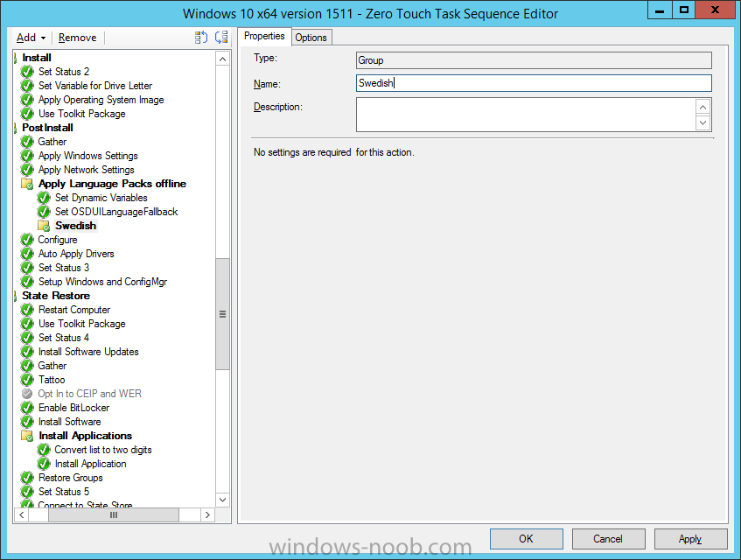Select Use Toolkit Package under State Restore

(x=82, y=324)
